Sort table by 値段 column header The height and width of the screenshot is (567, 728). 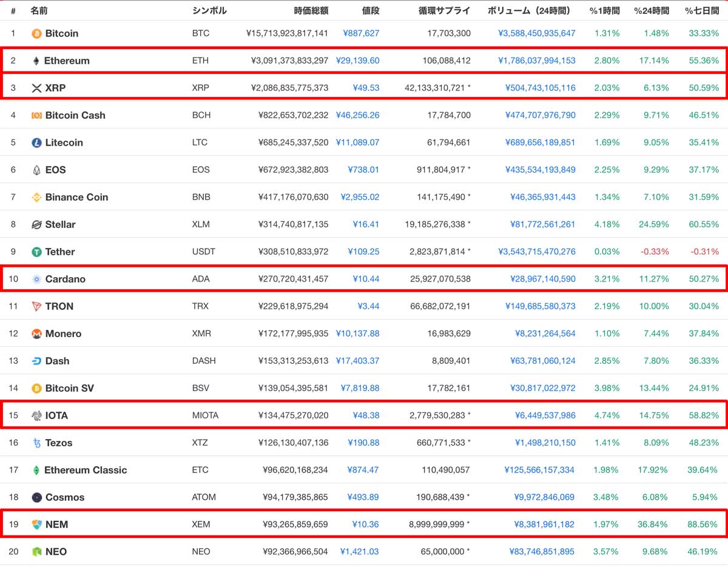(371, 11)
